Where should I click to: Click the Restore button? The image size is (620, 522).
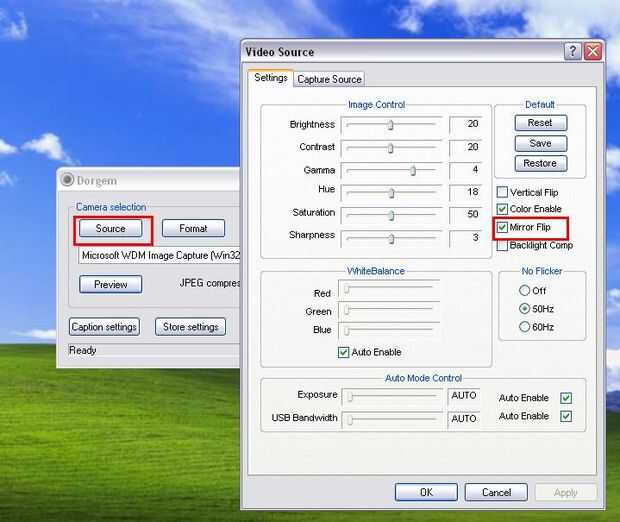coord(541,163)
